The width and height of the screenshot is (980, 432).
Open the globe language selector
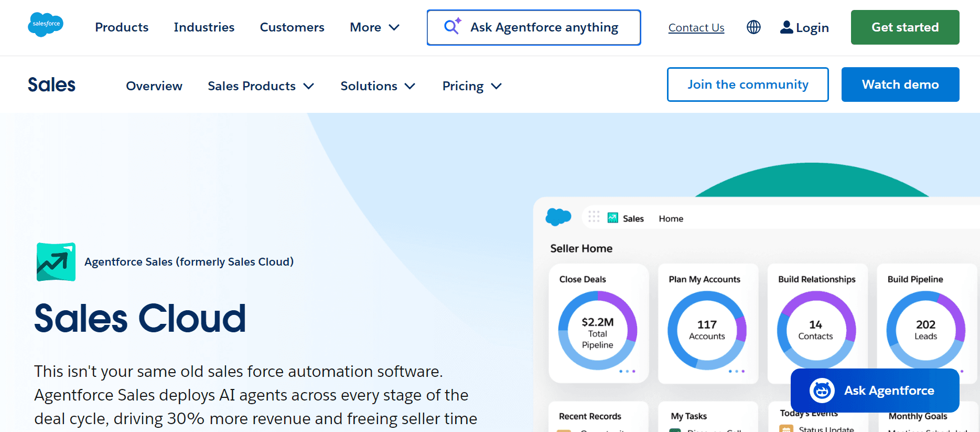(x=753, y=27)
